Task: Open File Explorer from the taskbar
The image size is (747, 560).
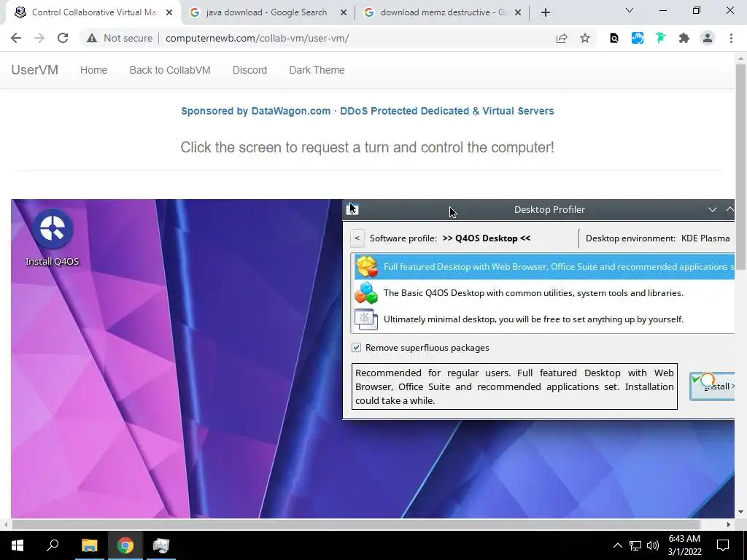Action: point(89,545)
